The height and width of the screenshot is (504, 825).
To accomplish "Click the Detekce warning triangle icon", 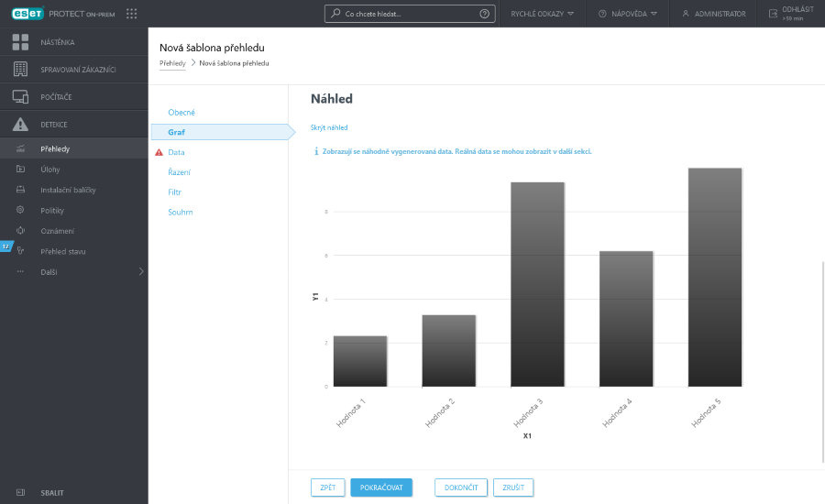I will [x=20, y=124].
